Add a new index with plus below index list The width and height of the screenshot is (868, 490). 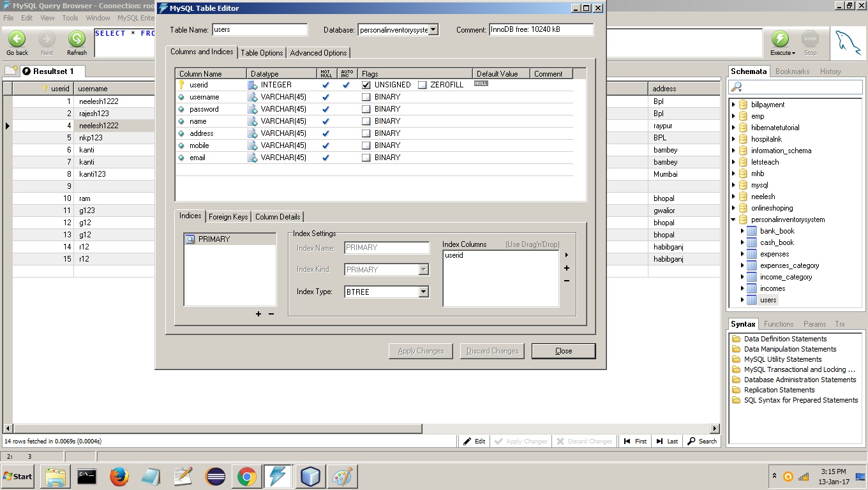click(258, 314)
